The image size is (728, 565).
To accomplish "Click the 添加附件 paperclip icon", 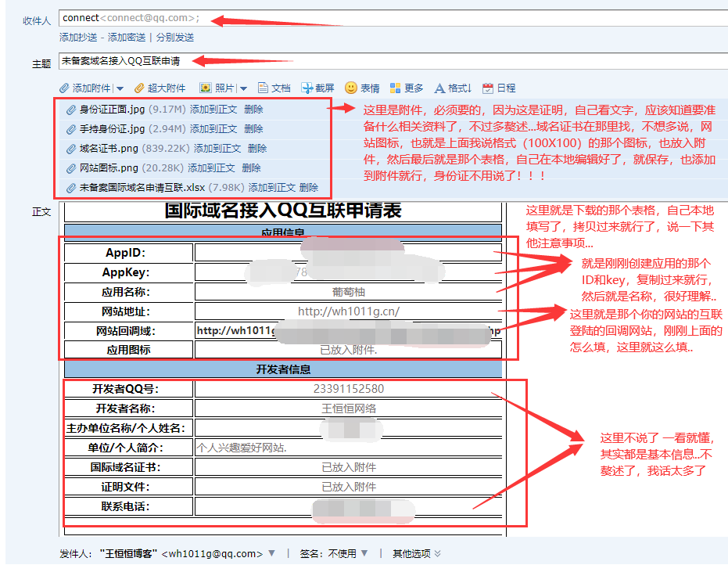I will [64, 88].
